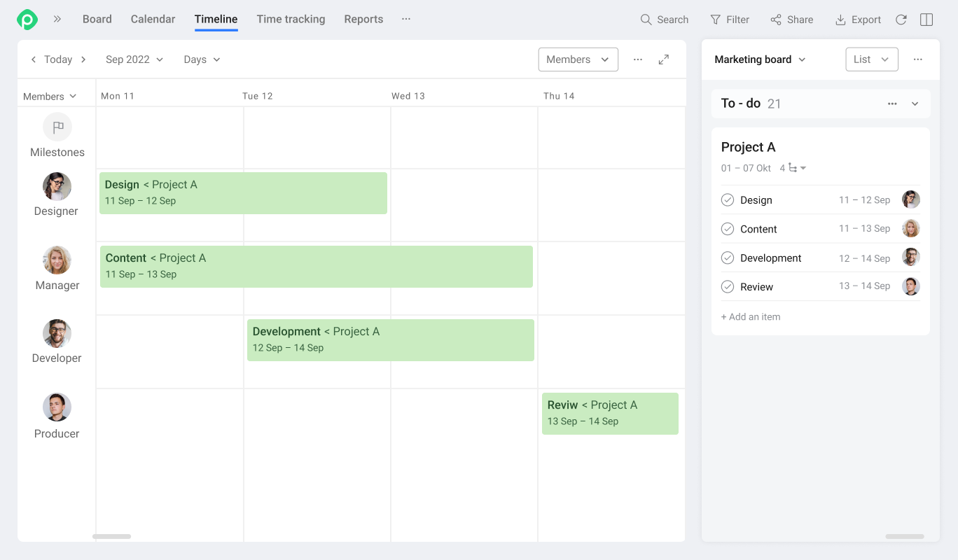958x560 pixels.
Task: Click '+ Add an item' link
Action: [751, 317]
